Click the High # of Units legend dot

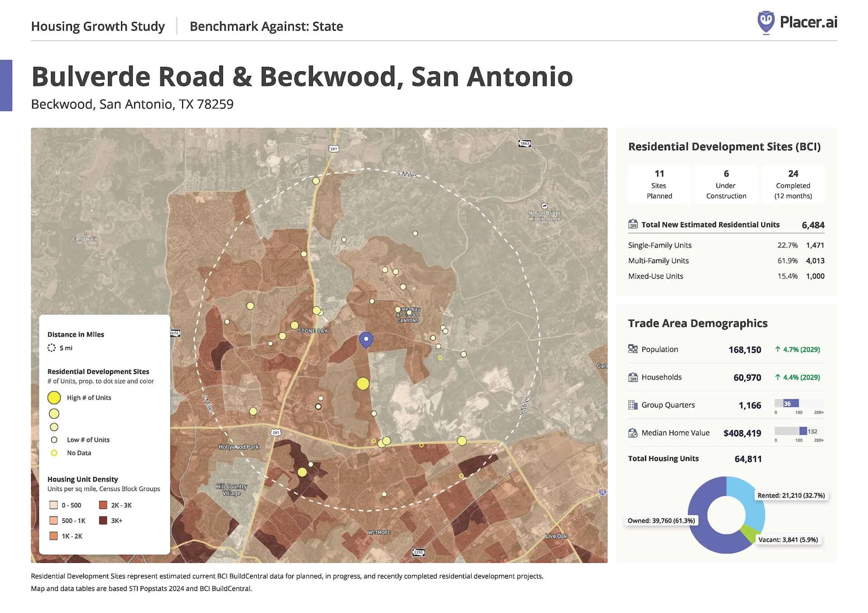click(x=54, y=398)
